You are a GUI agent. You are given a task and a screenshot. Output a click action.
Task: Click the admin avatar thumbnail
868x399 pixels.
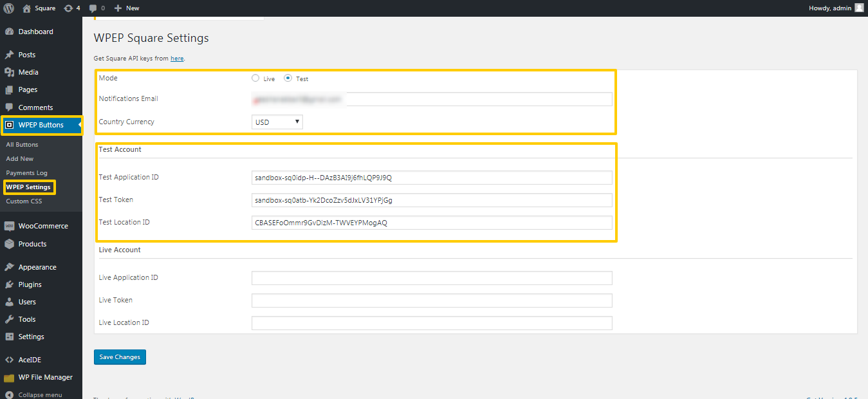pyautogui.click(x=859, y=8)
